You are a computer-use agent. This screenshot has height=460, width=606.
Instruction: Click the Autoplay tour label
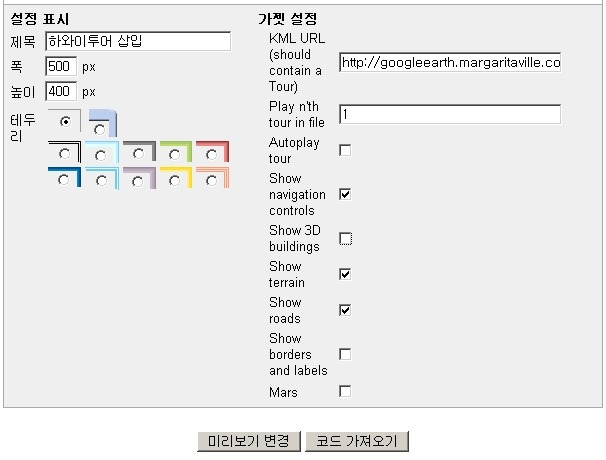[294, 150]
